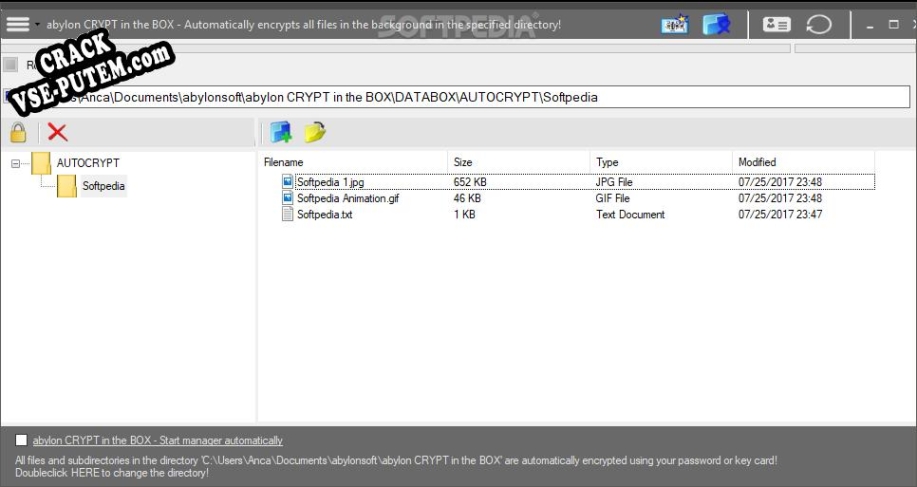
Task: Click the image icon of Softpedia 1.jpg
Action: (x=287, y=182)
